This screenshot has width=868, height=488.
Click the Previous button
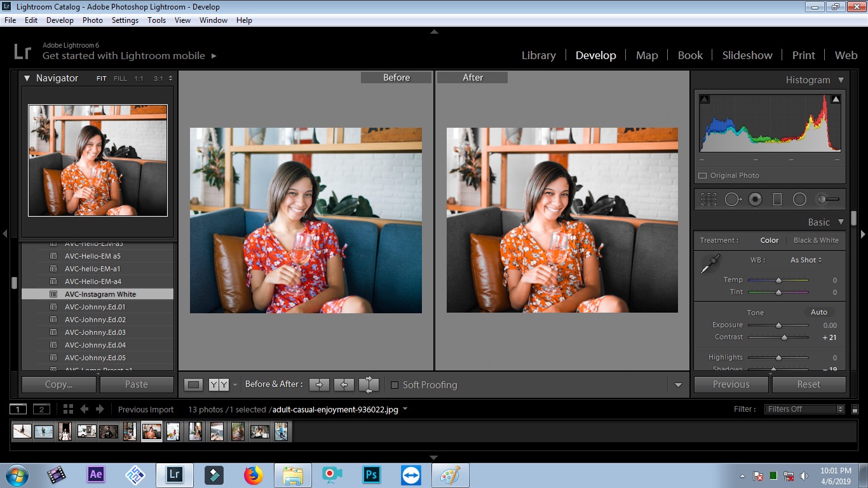tap(731, 384)
